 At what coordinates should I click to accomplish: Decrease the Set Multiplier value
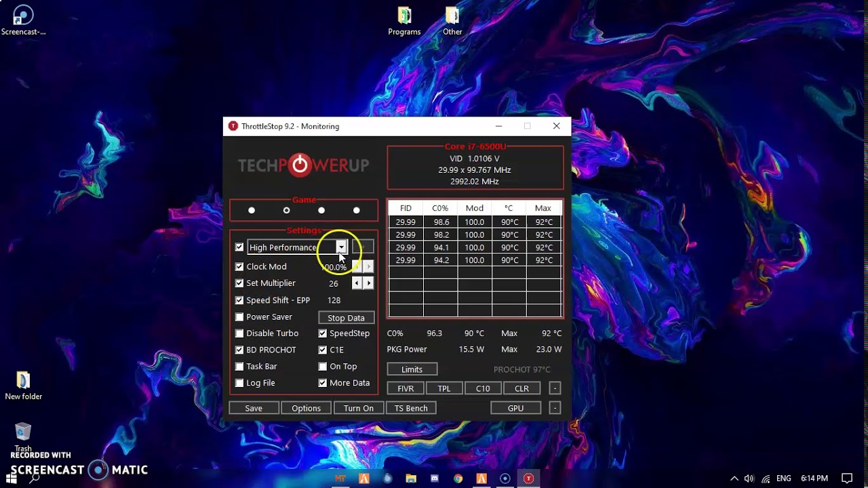357,283
